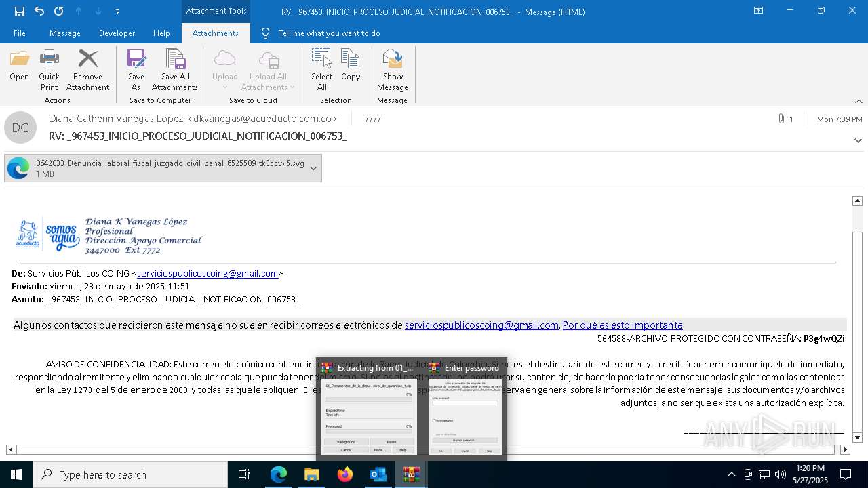868x488 pixels.
Task: Copy the selected attachment
Action: point(351,66)
